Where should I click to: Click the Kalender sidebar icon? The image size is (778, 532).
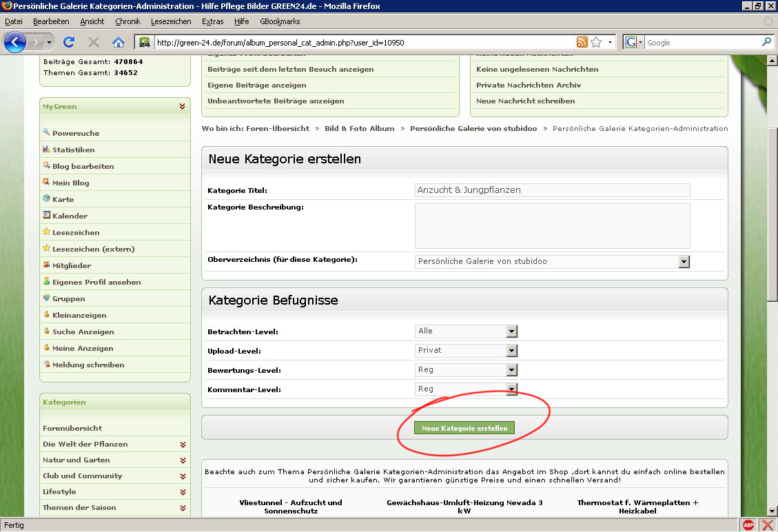(46, 215)
